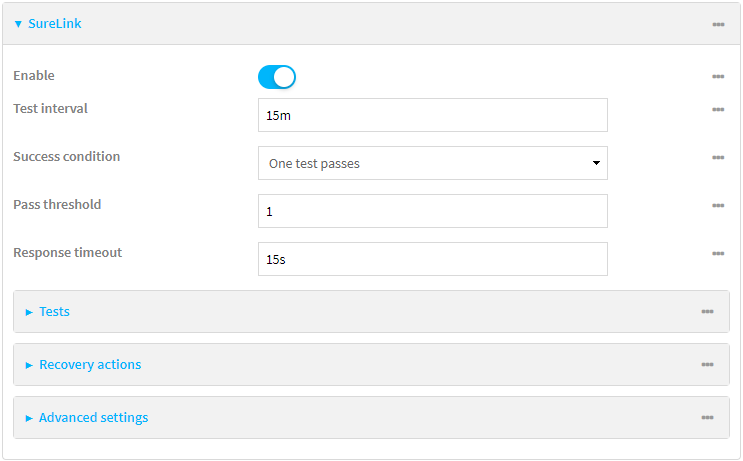The height and width of the screenshot is (461, 743).
Task: Open ellipsis menu for Pass threshold row
Action: pyautogui.click(x=718, y=206)
